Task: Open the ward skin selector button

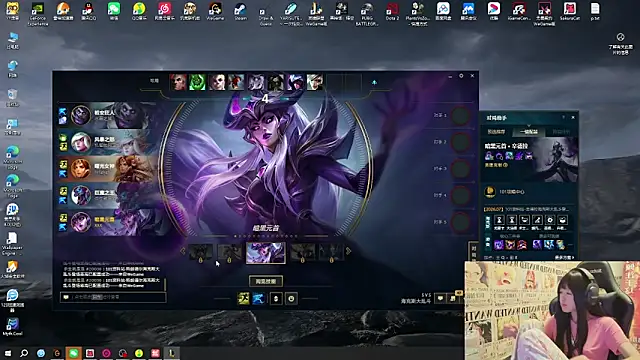Action: coord(276,299)
